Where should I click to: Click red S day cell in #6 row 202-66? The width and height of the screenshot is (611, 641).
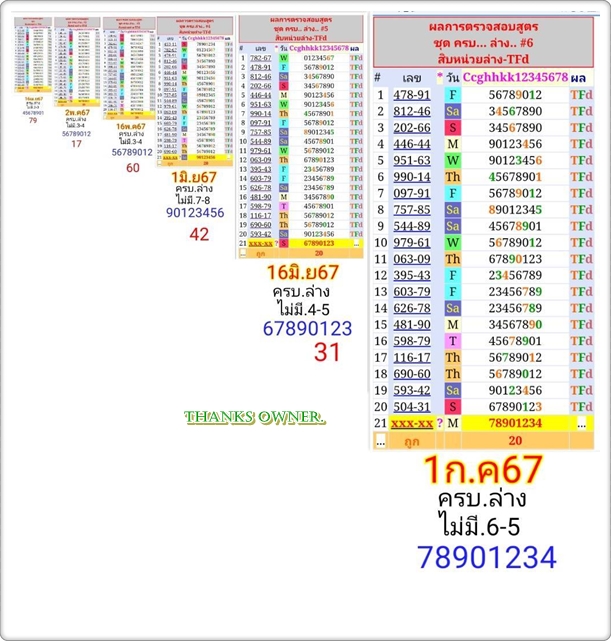pos(452,128)
